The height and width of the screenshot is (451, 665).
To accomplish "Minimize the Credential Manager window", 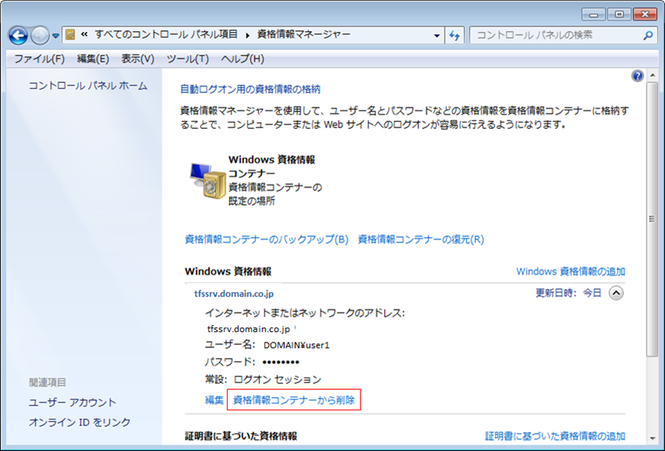I will (x=593, y=14).
